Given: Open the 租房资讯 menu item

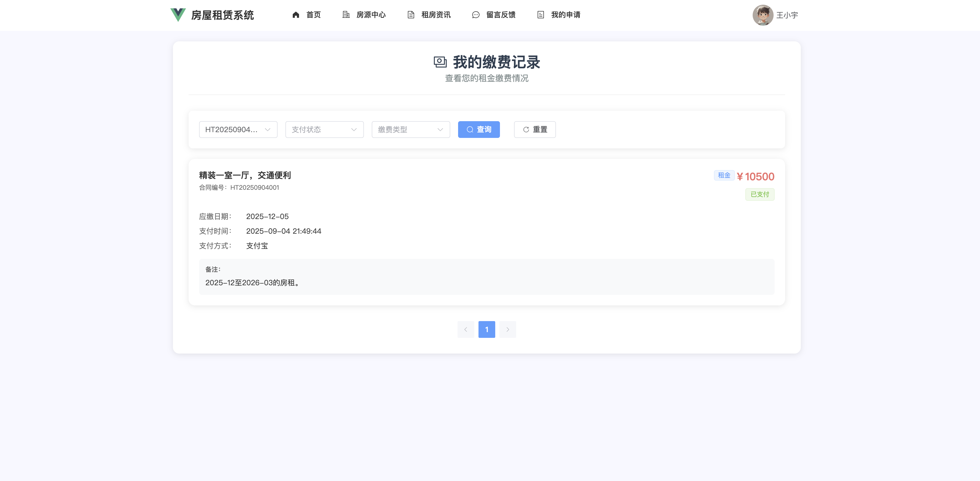Looking at the screenshot, I should pos(436,15).
